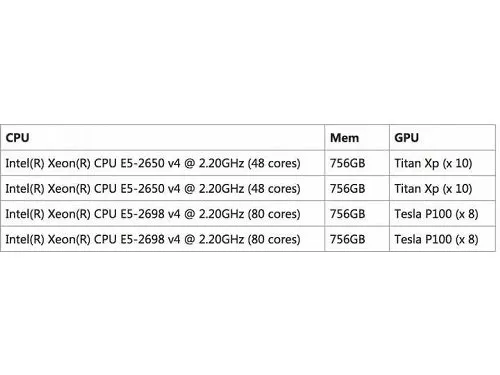Viewport: 500px width, 375px height.
Task: Select first Titan Xp (x 10) cell
Action: pyautogui.click(x=442, y=163)
